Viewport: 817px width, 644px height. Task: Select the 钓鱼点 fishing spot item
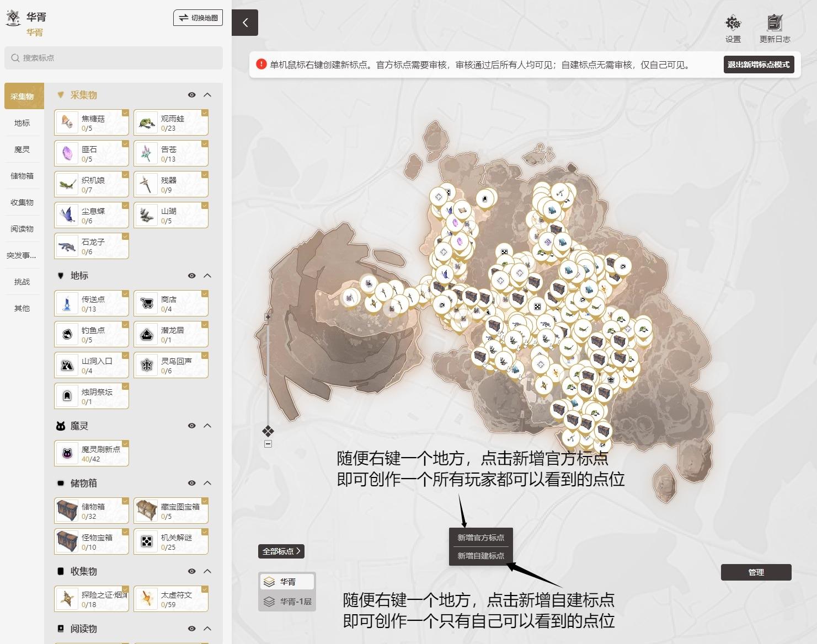92,335
